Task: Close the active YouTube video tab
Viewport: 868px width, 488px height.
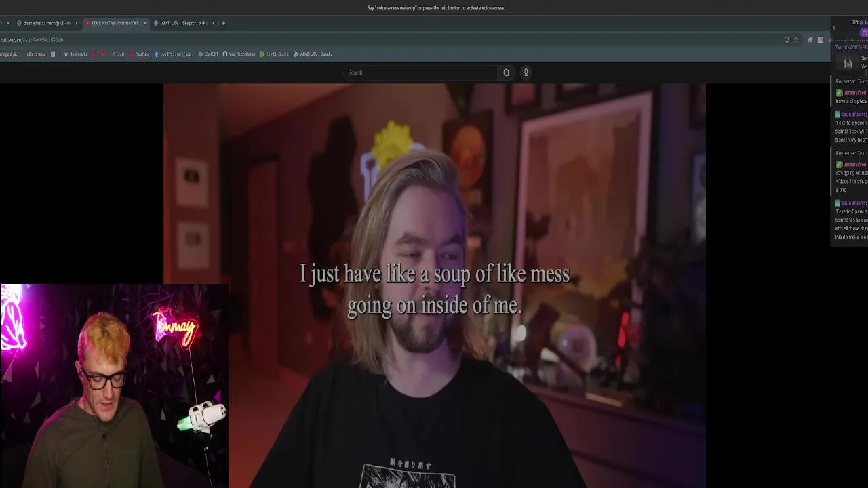Action: pos(144,23)
